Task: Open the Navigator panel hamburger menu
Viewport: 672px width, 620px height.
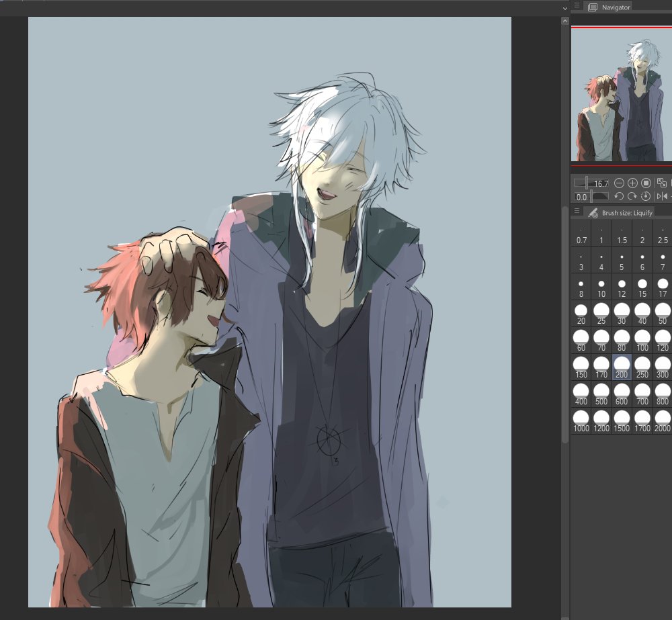Action: click(x=577, y=7)
